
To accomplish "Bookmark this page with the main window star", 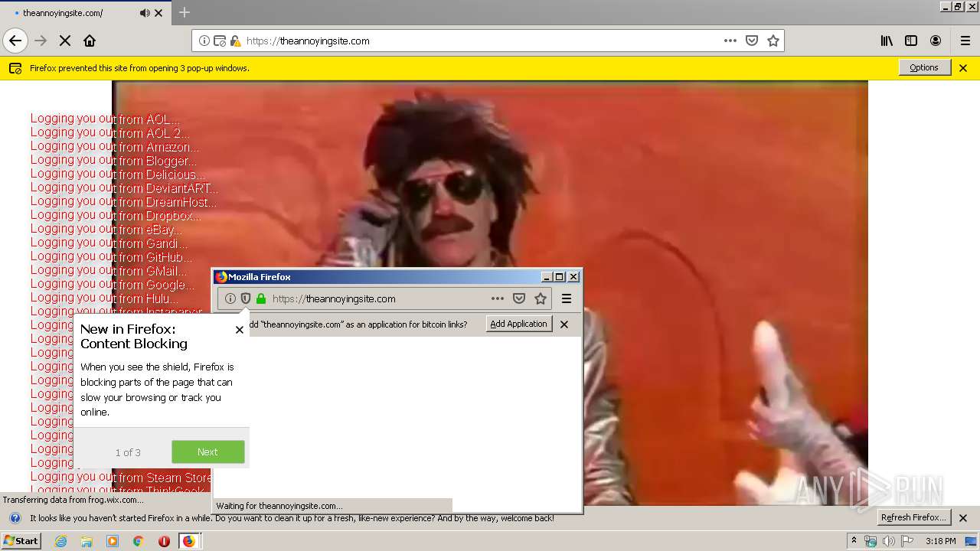I will pyautogui.click(x=773, y=41).
